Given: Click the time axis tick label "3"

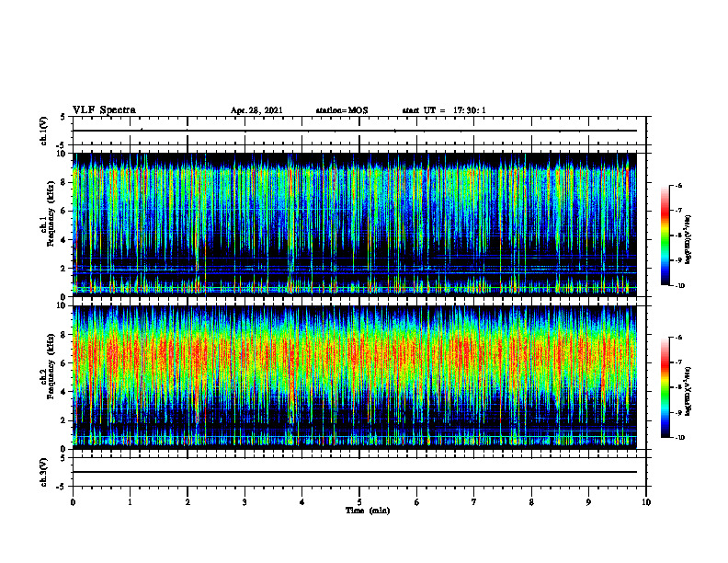Looking at the screenshot, I should pos(245,502).
